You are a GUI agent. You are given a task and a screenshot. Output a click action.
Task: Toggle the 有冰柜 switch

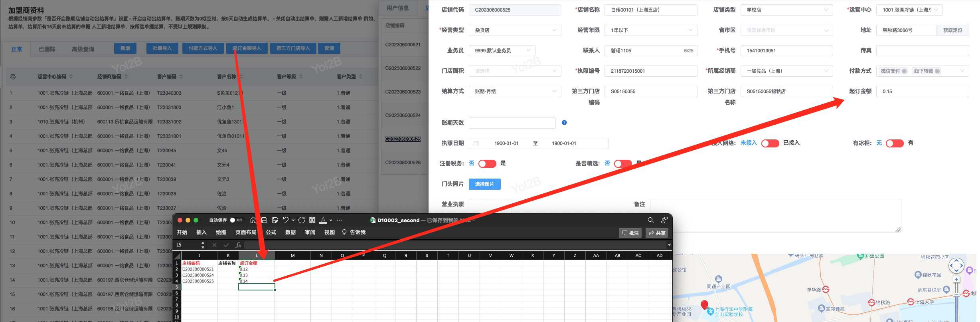[895, 143]
